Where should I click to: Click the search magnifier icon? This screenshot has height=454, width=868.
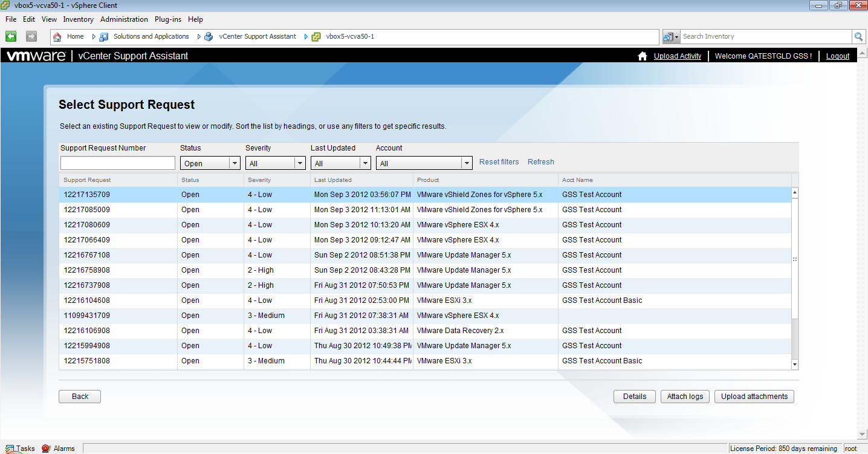point(859,36)
